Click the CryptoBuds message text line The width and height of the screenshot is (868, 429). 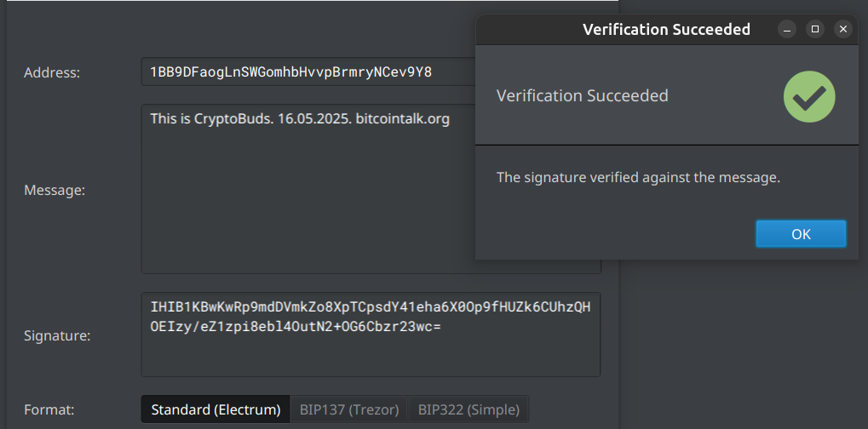click(300, 119)
